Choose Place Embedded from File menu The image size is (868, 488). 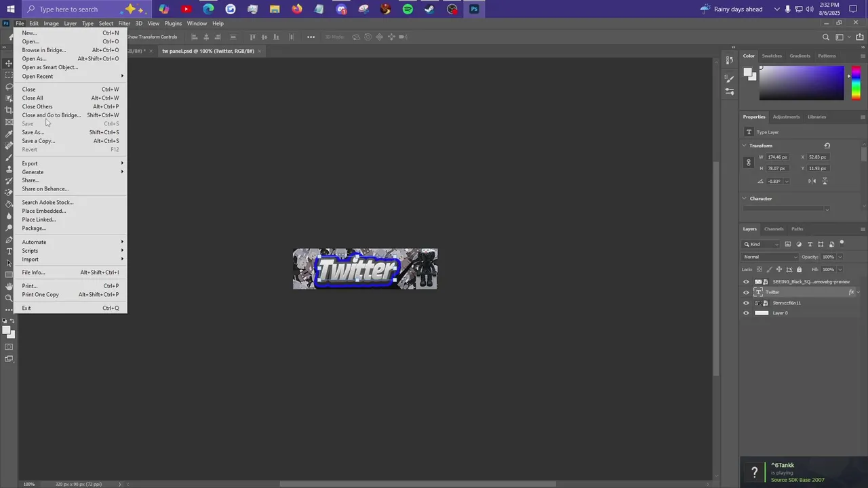point(71,211)
